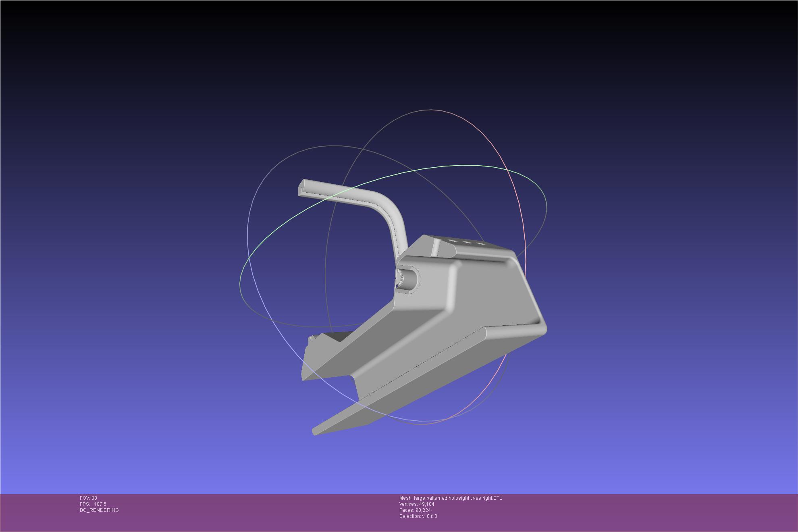Click the three holes on the model's top

pyautogui.click(x=467, y=242)
